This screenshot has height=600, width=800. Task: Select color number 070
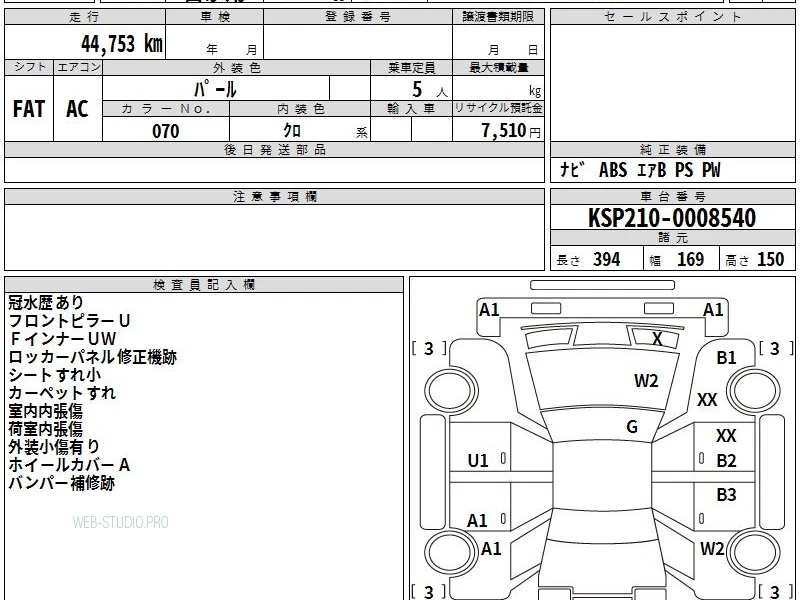[166, 131]
